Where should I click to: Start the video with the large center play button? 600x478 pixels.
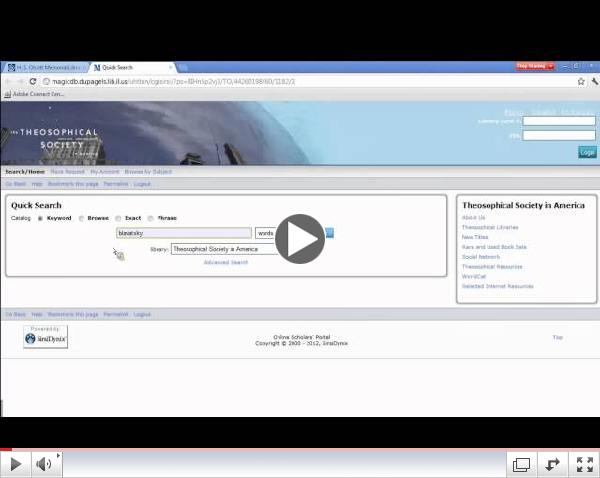300,239
